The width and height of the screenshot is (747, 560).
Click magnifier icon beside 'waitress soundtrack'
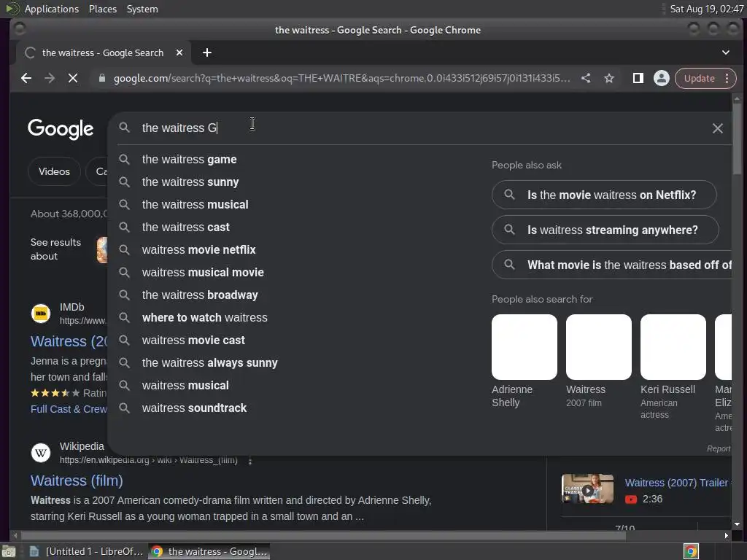124,408
